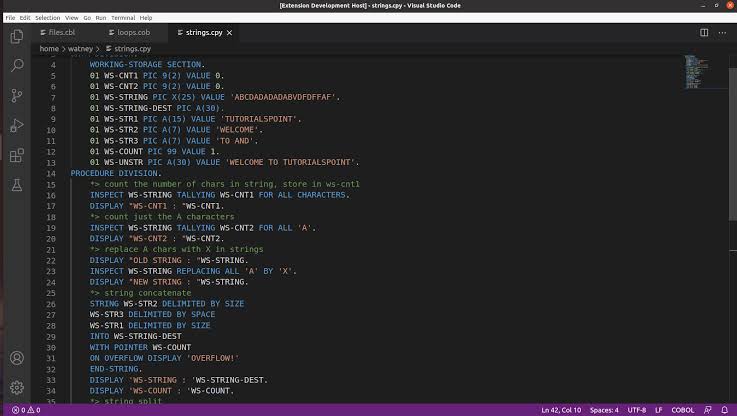The image size is (737, 416).
Task: Open the File menu
Action: click(x=10, y=18)
